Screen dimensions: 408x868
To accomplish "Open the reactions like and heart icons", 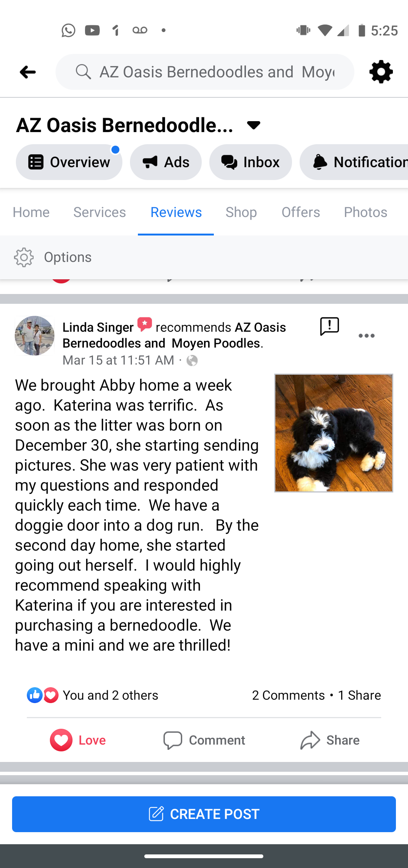I will click(x=43, y=695).
